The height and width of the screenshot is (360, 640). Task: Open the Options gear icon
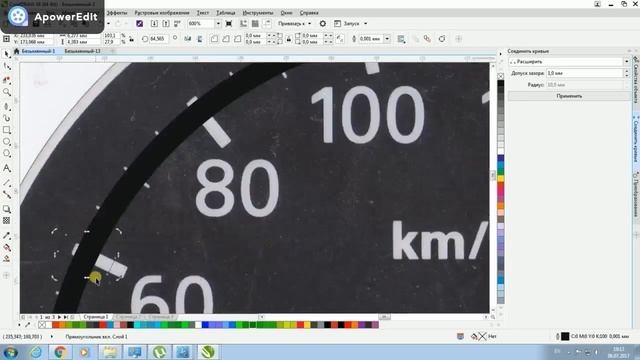point(322,24)
